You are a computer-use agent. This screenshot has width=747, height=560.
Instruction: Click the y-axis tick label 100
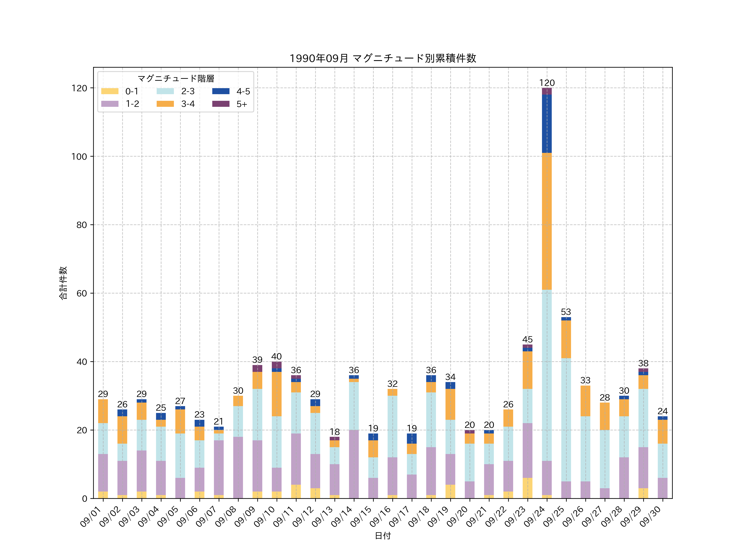(x=79, y=157)
